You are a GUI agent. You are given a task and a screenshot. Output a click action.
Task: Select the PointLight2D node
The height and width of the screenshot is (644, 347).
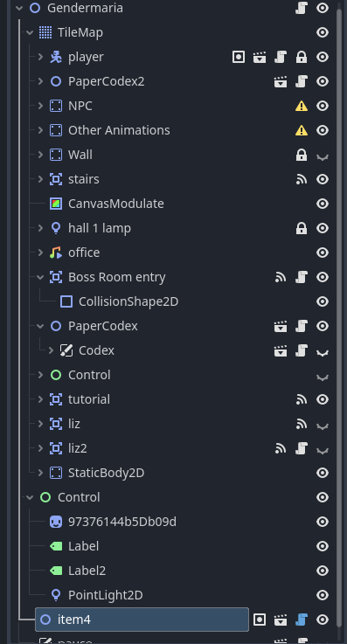pyautogui.click(x=106, y=595)
